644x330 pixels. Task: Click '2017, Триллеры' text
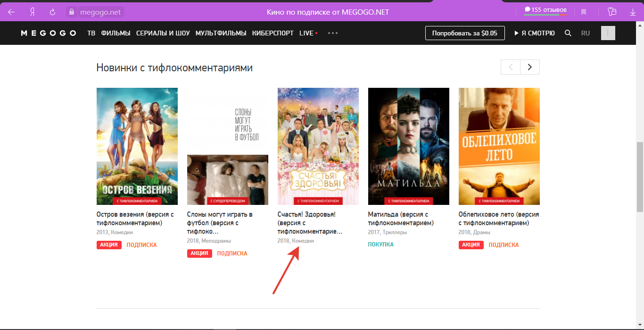click(x=388, y=232)
